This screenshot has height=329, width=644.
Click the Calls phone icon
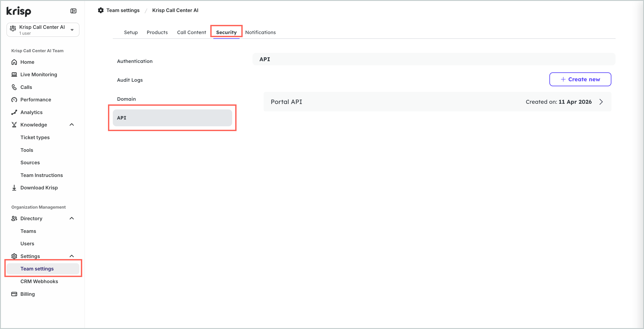[14, 87]
